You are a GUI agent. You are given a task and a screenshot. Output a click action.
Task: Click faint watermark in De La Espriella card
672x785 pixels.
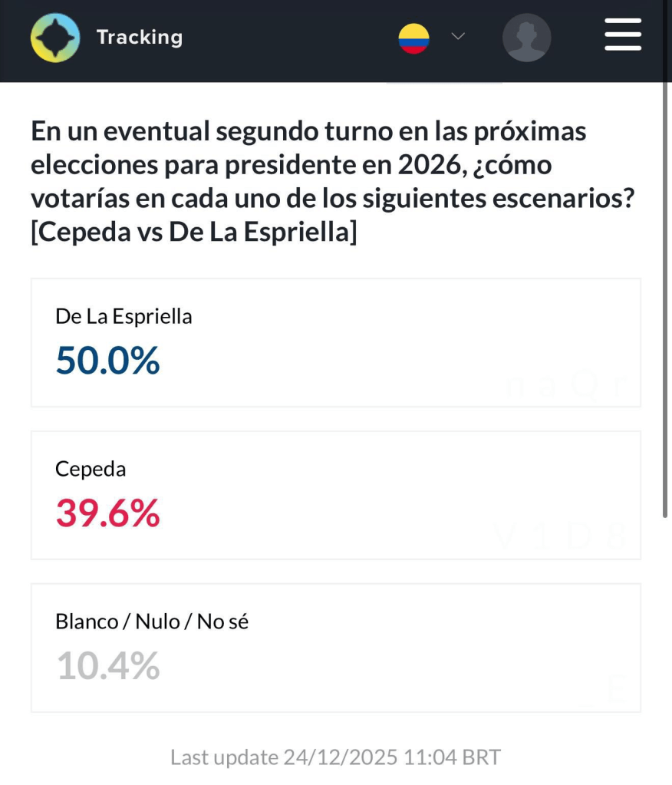coord(566,386)
